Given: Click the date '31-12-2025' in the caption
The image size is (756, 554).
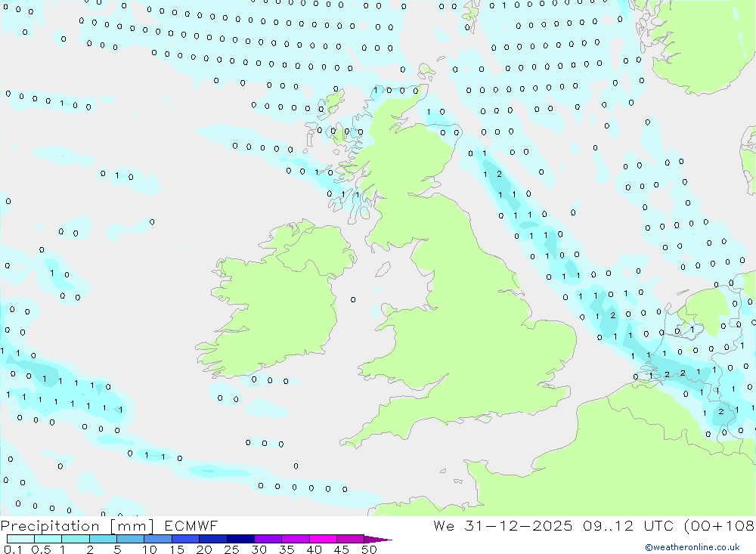Looking at the screenshot, I should click(519, 526).
